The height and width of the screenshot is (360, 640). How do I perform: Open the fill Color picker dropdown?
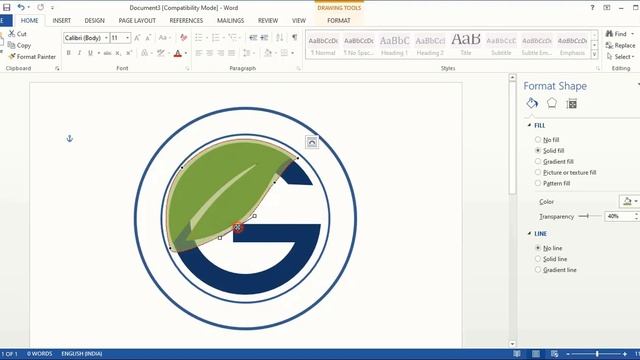pyautogui.click(x=630, y=201)
